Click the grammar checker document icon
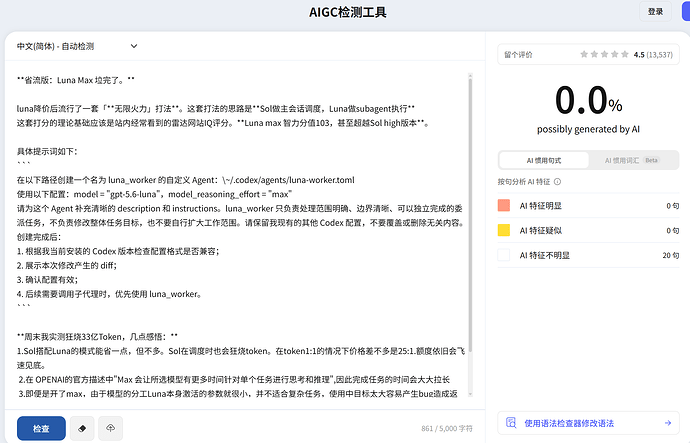The height and width of the screenshot is (443, 690). click(511, 423)
